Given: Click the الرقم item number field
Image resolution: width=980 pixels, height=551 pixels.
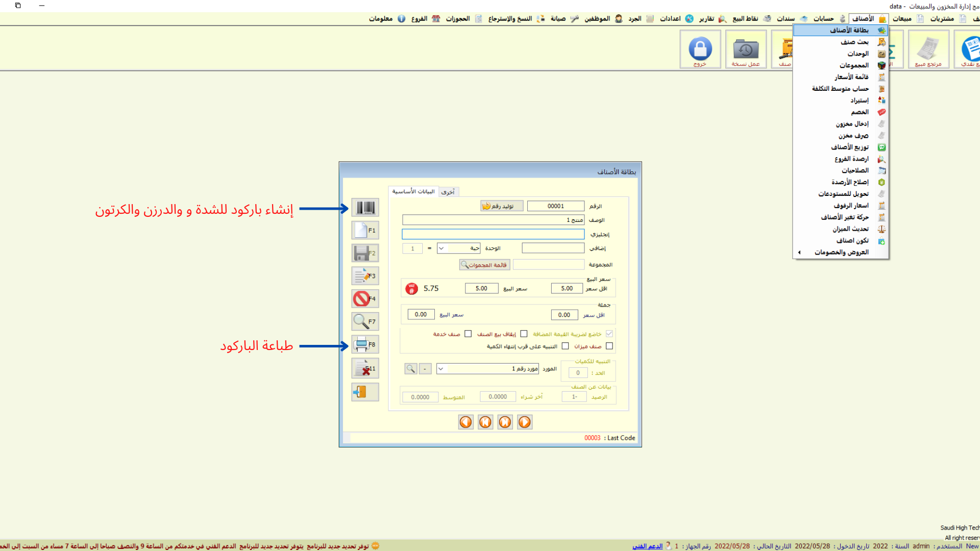Looking at the screenshot, I should [555, 206].
